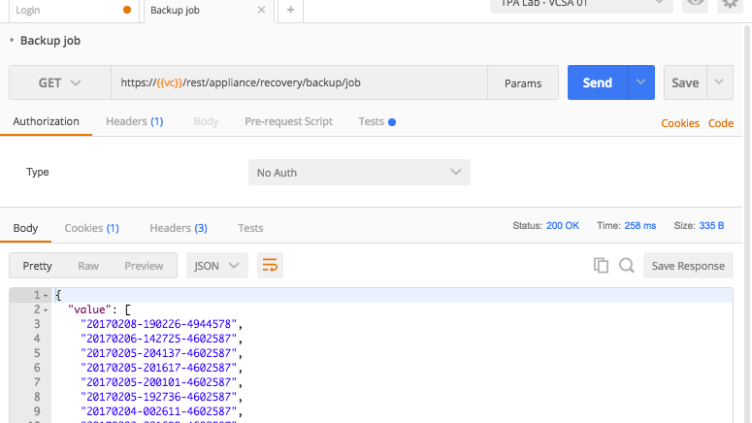Collapse the line 1 JSON fold arrow
752x423 pixels.
(46, 296)
